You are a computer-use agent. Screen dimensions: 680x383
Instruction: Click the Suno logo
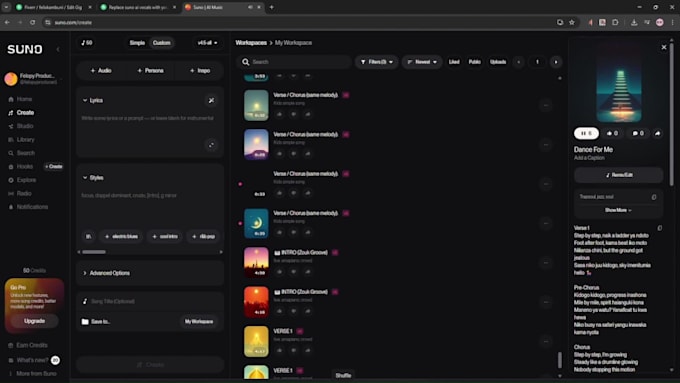[x=25, y=49]
